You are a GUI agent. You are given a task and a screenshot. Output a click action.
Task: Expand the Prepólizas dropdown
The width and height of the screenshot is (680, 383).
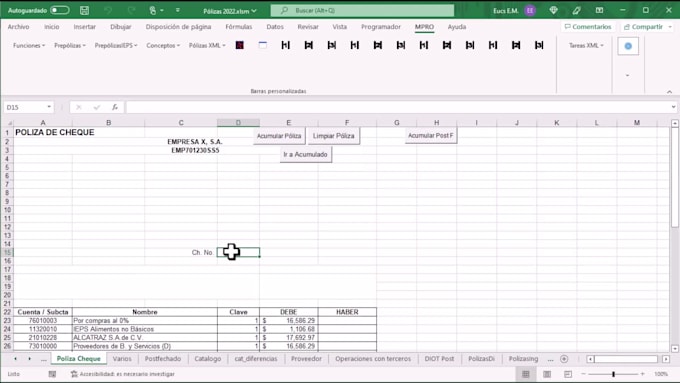(70, 46)
